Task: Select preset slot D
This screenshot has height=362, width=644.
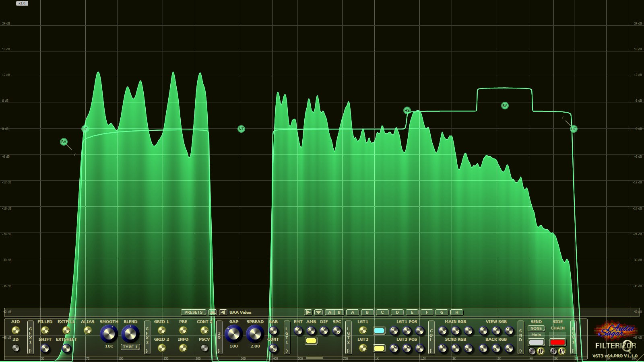Action: point(397,312)
